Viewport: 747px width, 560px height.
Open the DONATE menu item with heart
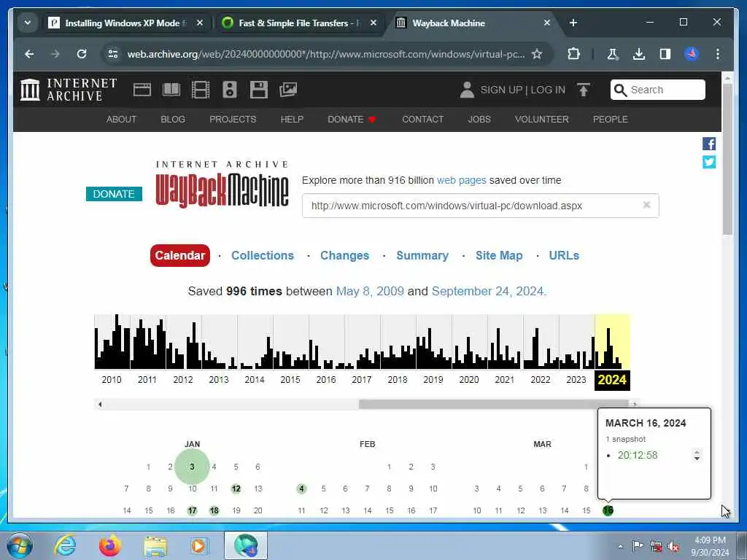coord(352,119)
